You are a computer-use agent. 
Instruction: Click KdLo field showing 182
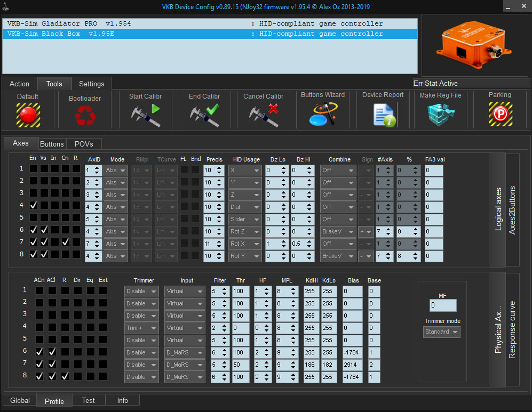point(329,365)
